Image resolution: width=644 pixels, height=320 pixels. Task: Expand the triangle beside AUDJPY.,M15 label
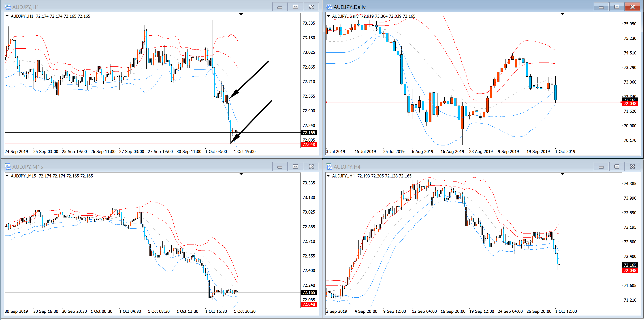pyautogui.click(x=7, y=176)
